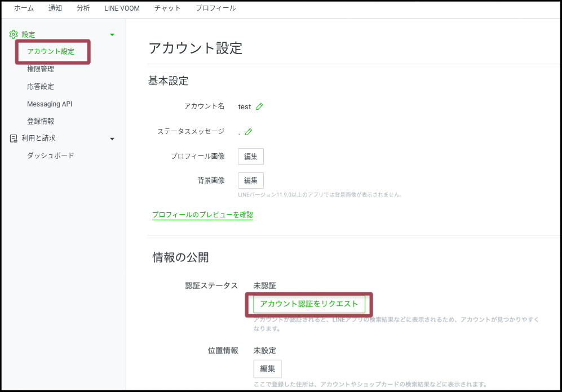This screenshot has width=562, height=392.
Task: Open the プロフィール tab
Action: 216,8
